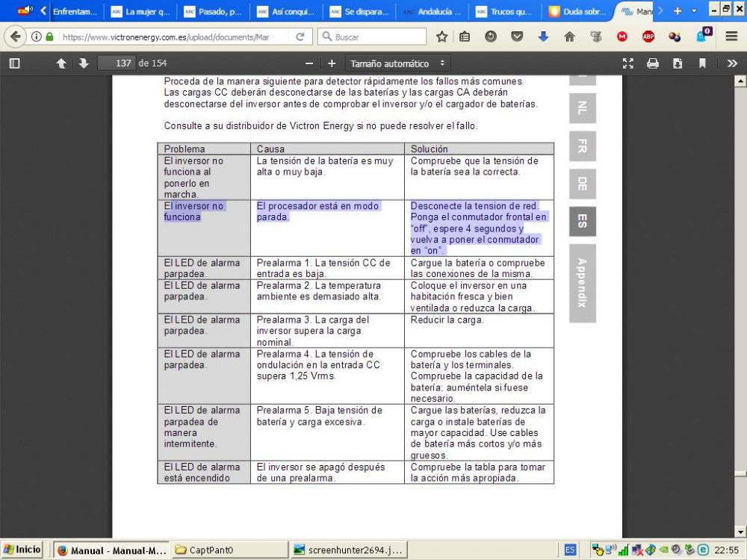Save page to Pocket
747x560 pixels.
[x=517, y=37]
